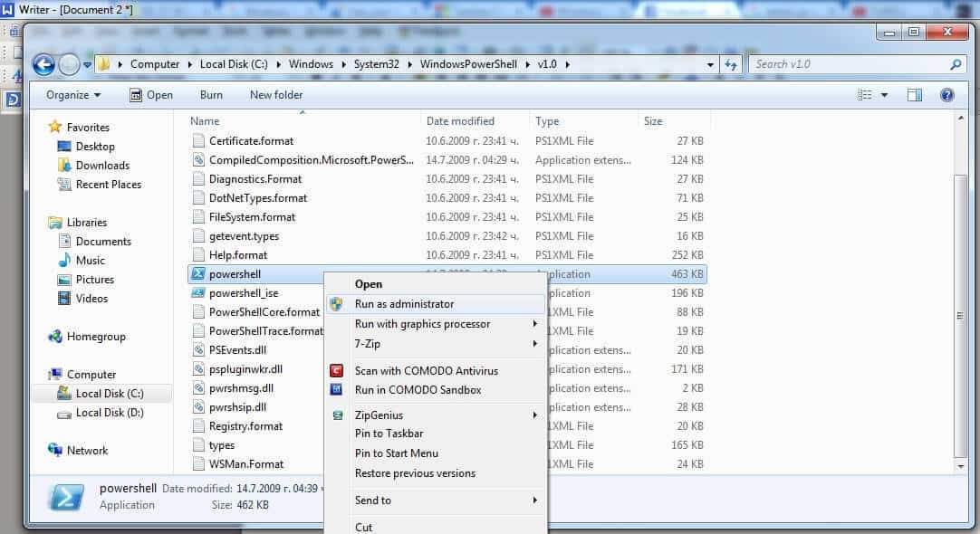Select System32 in the address breadcrumb

tap(376, 64)
